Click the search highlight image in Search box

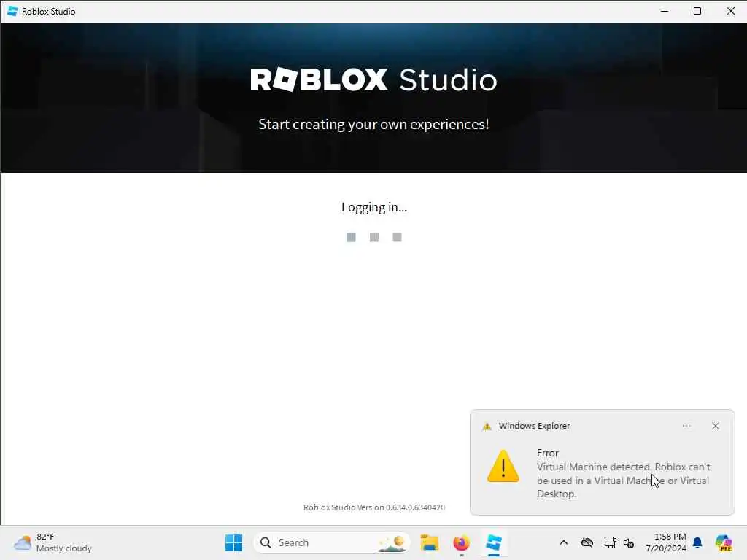[x=392, y=542]
